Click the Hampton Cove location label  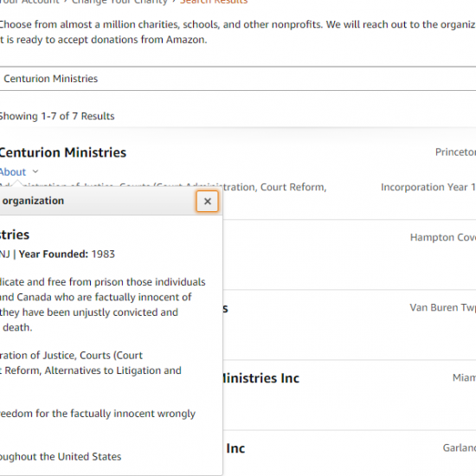tap(443, 237)
